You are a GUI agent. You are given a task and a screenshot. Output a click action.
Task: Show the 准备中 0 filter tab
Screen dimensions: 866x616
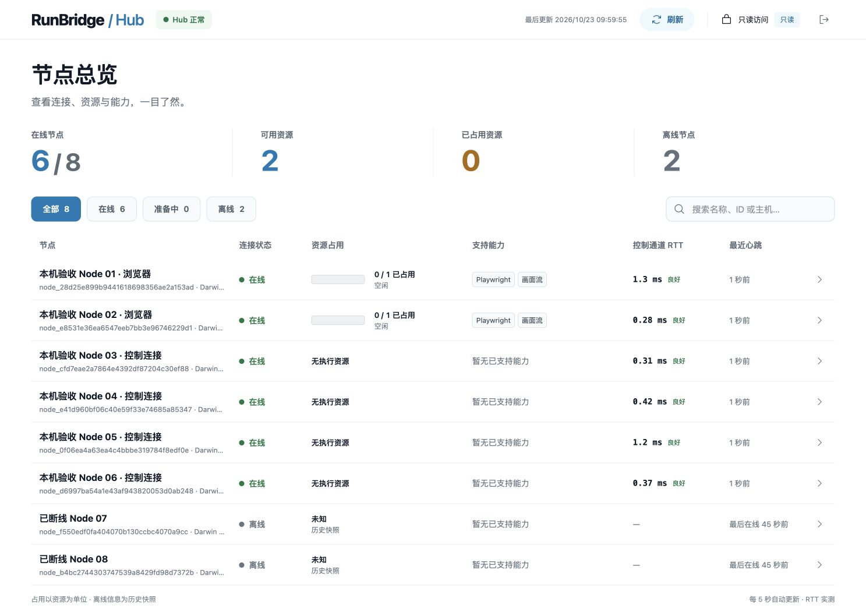pyautogui.click(x=172, y=209)
